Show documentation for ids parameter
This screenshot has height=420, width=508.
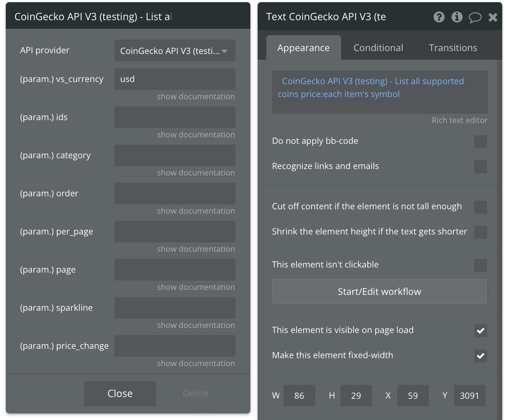(x=196, y=135)
